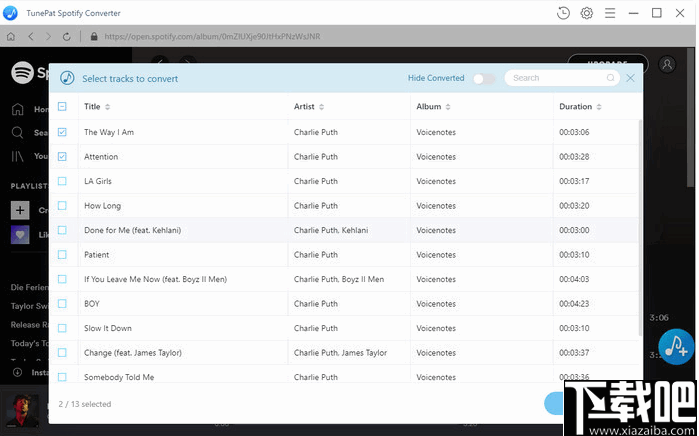699x436 pixels.
Task: Click the browser home icon
Action: pos(11,37)
